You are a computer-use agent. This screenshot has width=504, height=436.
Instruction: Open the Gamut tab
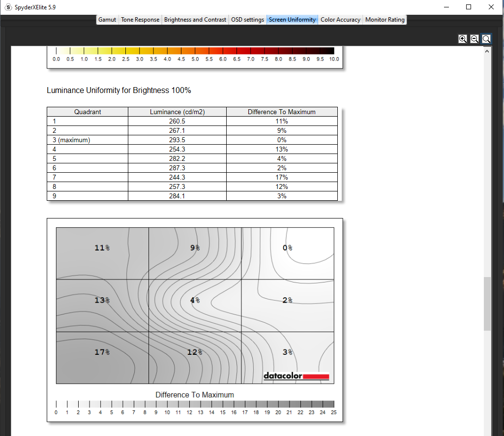click(107, 20)
